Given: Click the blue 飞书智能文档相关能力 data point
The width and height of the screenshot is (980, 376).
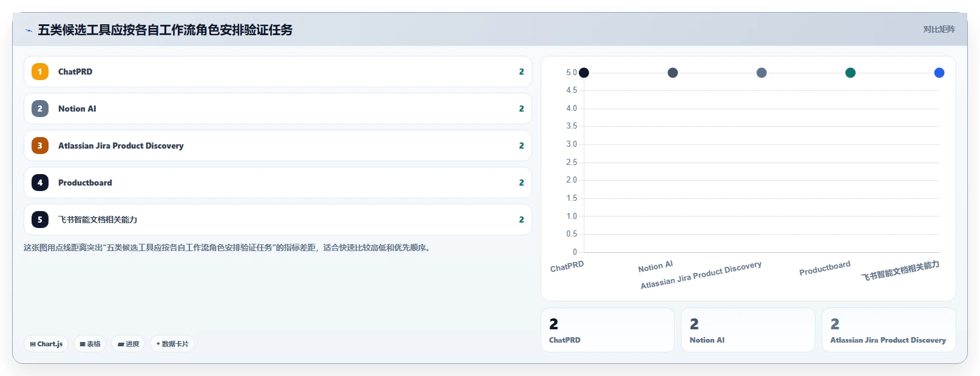Looking at the screenshot, I should point(939,73).
